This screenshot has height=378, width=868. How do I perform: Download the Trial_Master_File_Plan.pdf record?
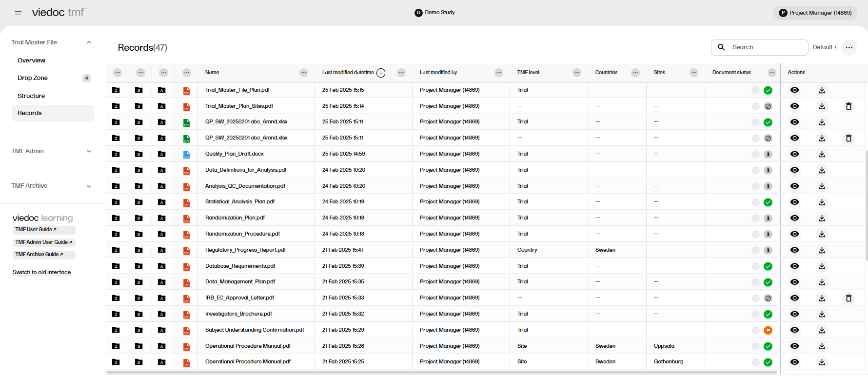click(x=822, y=90)
